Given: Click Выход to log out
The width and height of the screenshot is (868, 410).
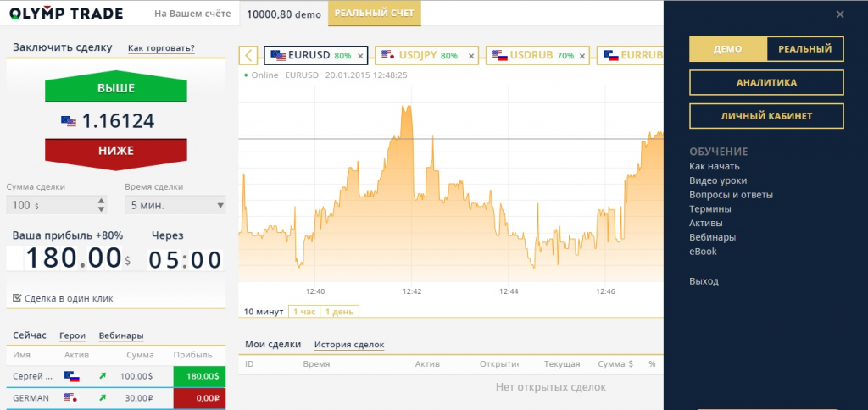Looking at the screenshot, I should [704, 281].
